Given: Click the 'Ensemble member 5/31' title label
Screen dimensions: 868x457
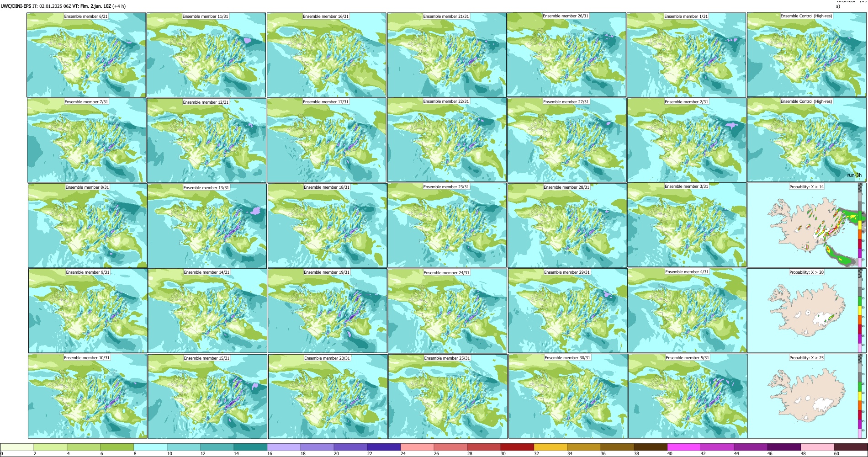Looking at the screenshot, I should (687, 358).
